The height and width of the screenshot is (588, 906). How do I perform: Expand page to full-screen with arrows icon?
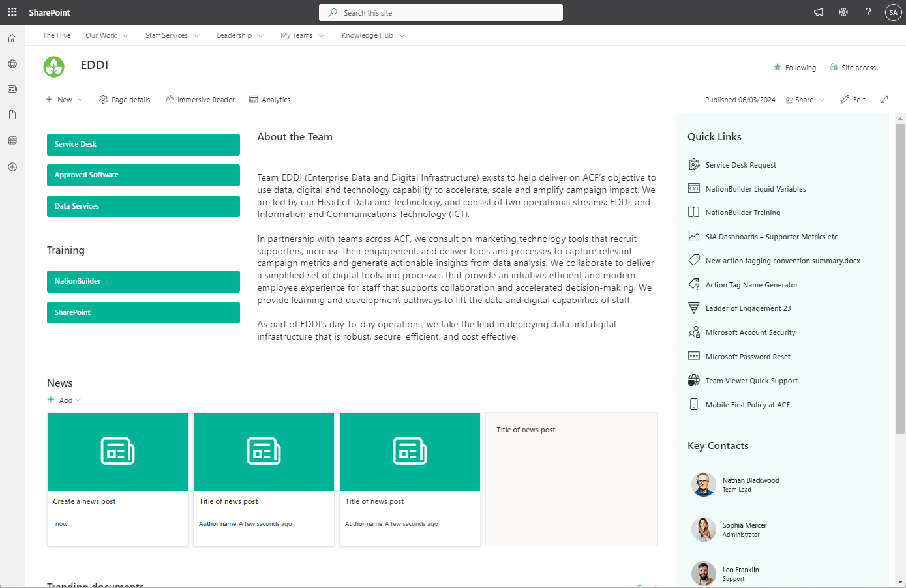884,100
